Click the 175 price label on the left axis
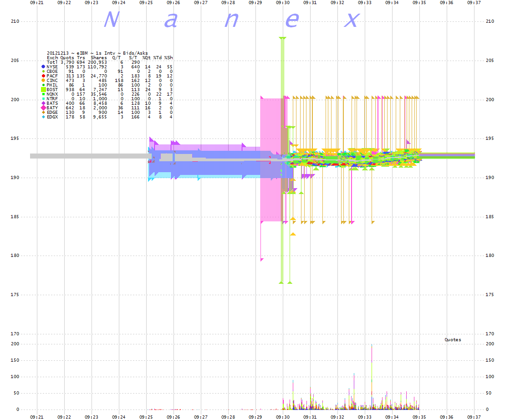The image size is (505, 420). tap(15, 294)
